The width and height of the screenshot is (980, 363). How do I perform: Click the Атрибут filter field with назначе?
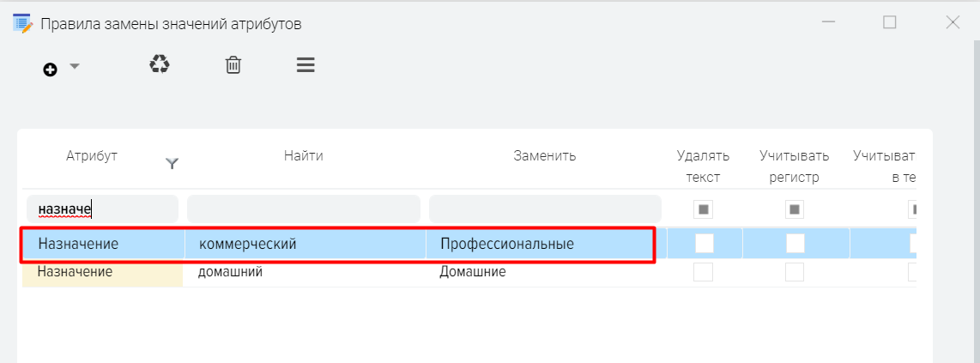[102, 209]
